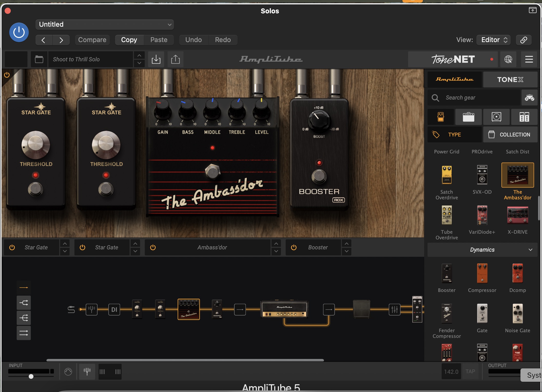Select the TYPE filter tab
Image resolution: width=542 pixels, height=392 pixels.
coord(454,135)
